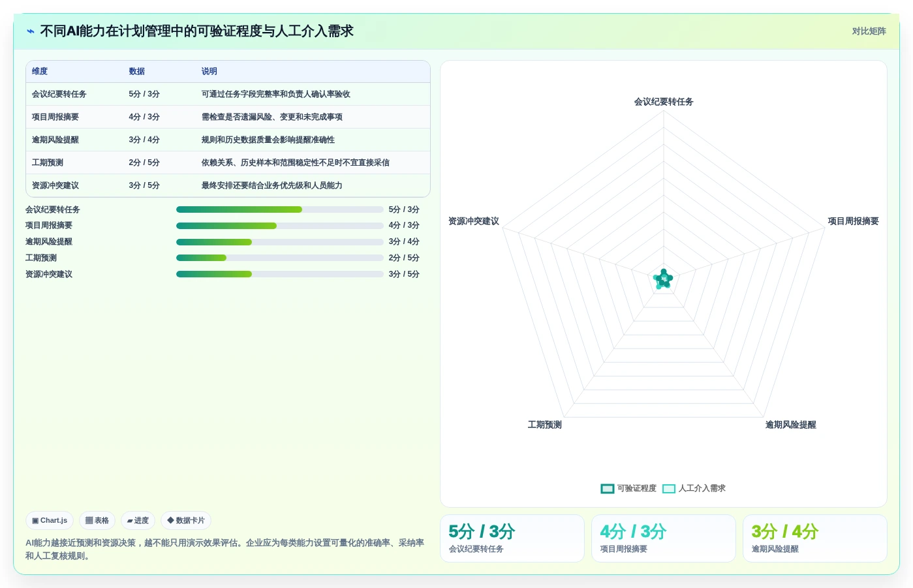Viewport: 913px width, 588px height.
Task: Click the 对比矩阵 label in the header
Action: pyautogui.click(x=869, y=31)
